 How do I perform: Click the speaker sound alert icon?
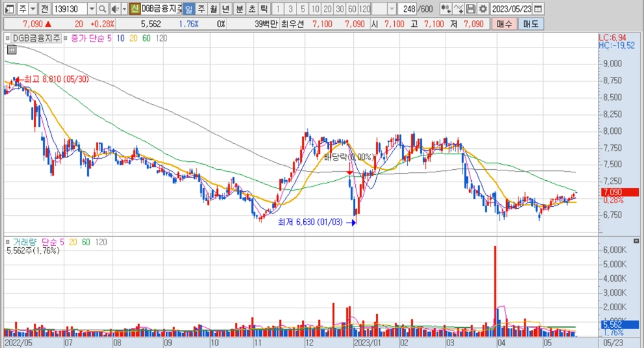[114, 9]
